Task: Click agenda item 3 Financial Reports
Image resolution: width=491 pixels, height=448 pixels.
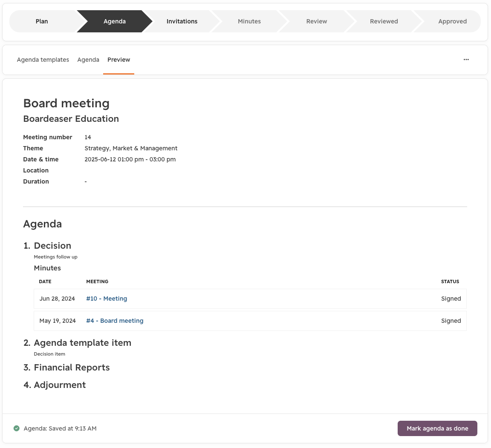Action: point(72,368)
